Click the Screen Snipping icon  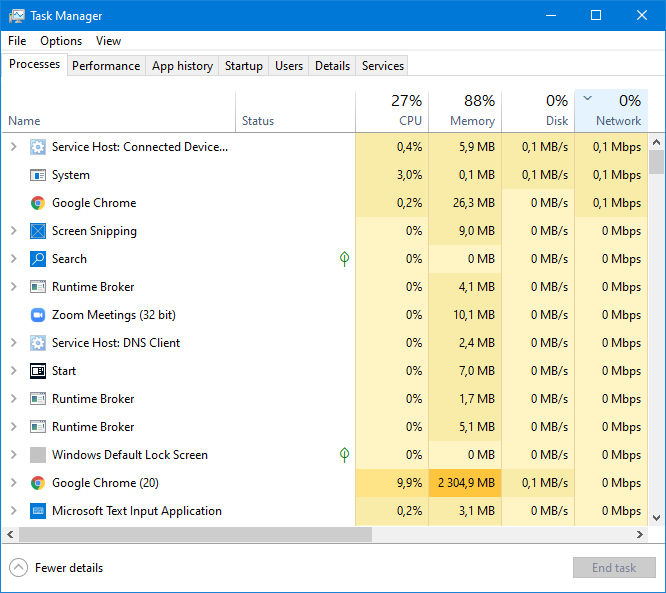[x=38, y=231]
